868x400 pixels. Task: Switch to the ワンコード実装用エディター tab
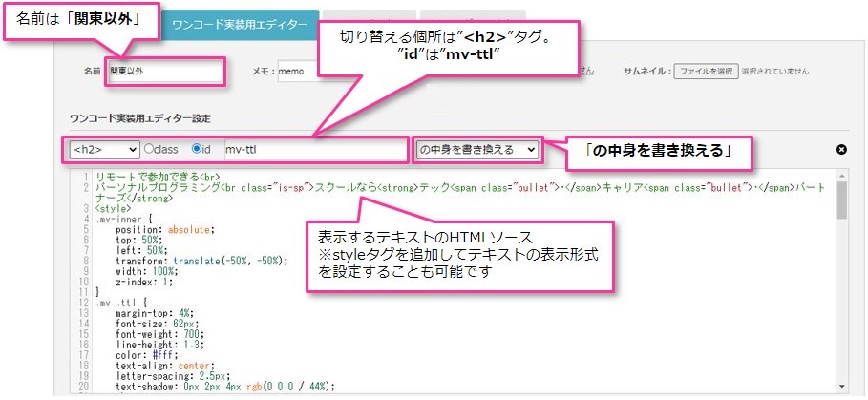click(x=240, y=26)
